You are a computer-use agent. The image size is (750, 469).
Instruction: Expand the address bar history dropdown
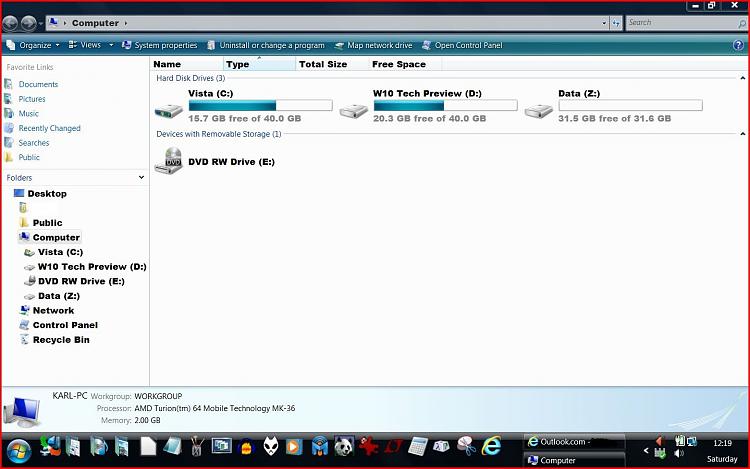tap(604, 22)
